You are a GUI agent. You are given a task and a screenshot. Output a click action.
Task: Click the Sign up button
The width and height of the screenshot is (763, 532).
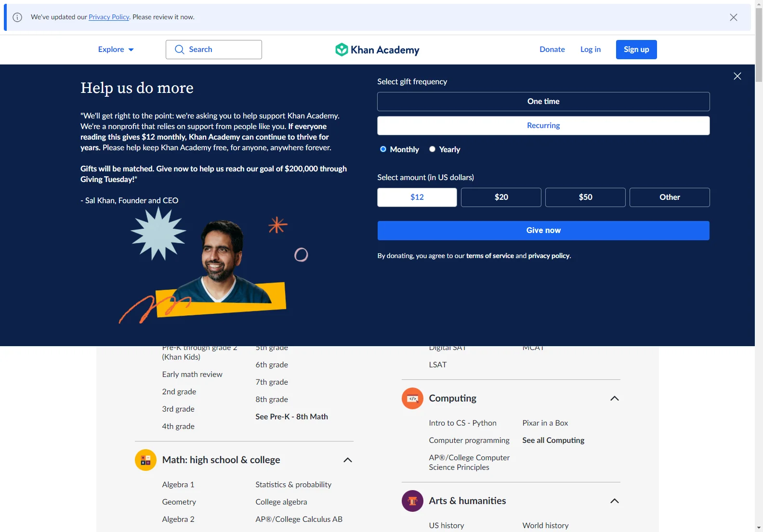click(x=636, y=50)
